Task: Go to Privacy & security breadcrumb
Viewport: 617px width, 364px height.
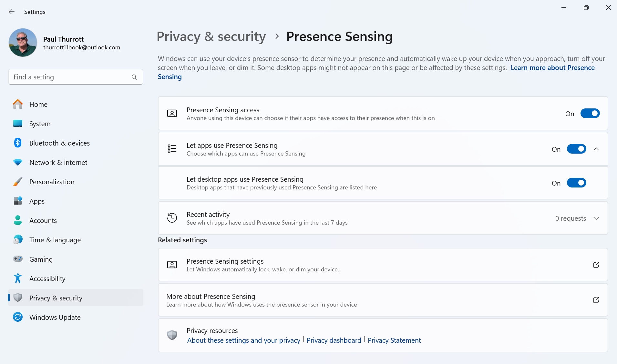Action: point(211,36)
